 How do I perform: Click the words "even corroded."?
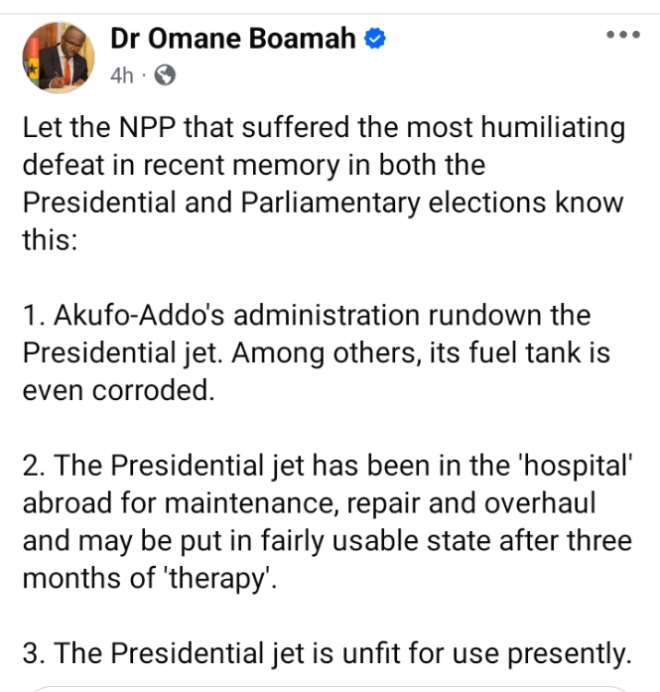point(118,391)
